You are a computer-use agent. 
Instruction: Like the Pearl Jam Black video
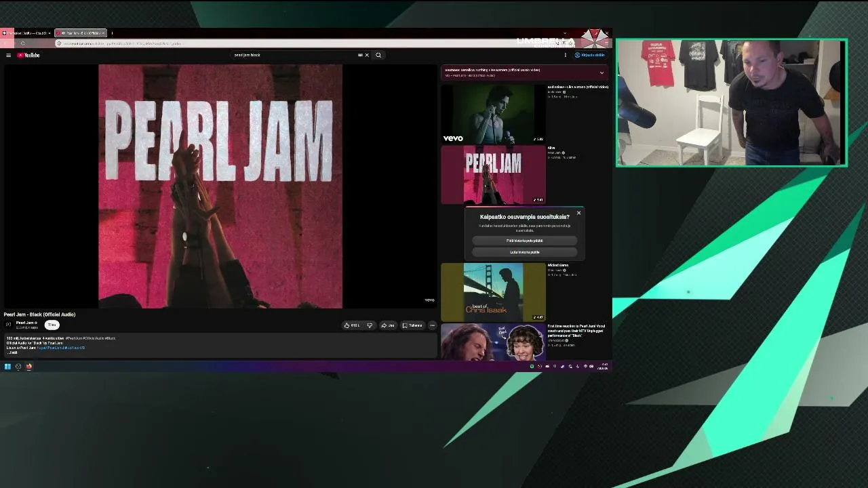[352, 325]
